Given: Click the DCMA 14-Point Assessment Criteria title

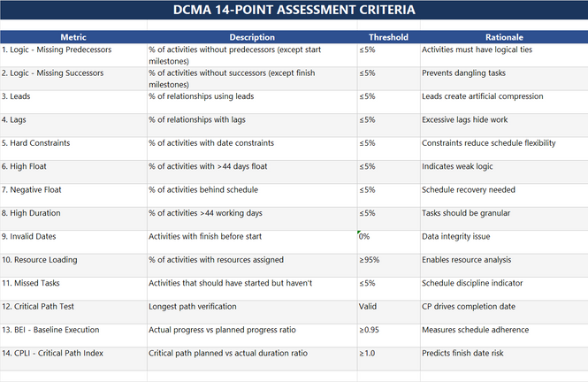Looking at the screenshot, I should pyautogui.click(x=294, y=11).
